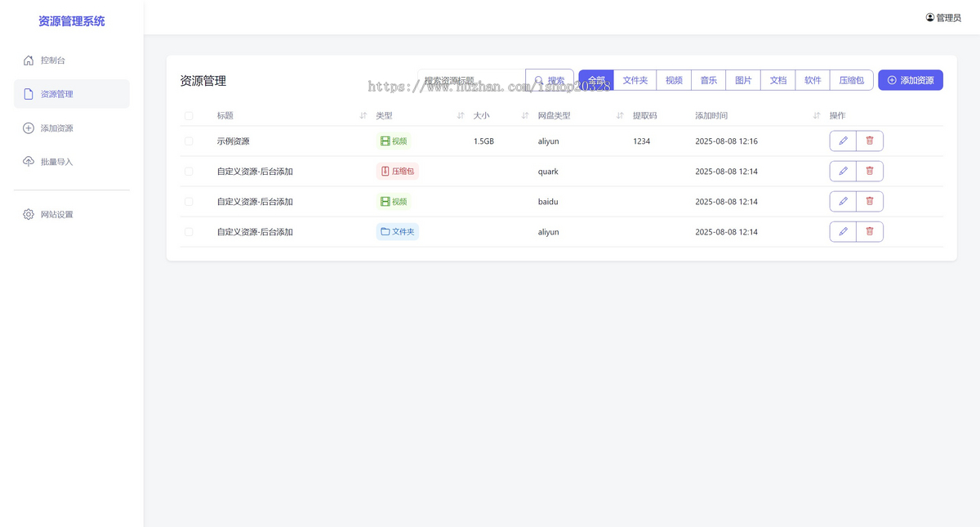Open 资源管理 in the sidebar

[x=72, y=94]
